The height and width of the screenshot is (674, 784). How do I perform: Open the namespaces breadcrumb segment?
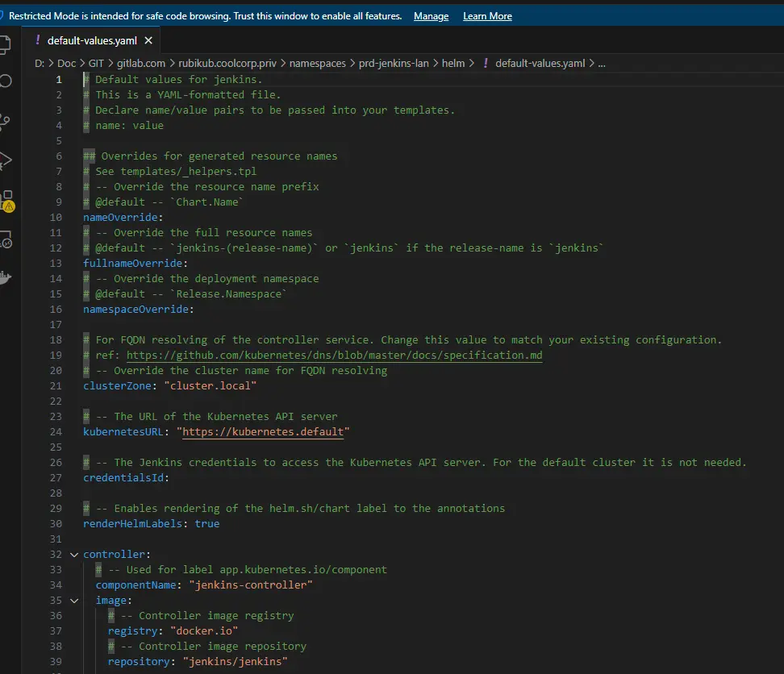(318, 63)
